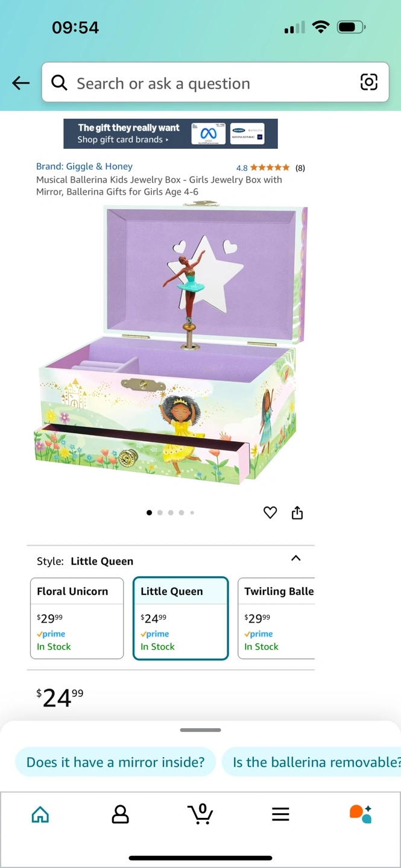
Task: Select the Little Queen style option
Action: click(181, 618)
